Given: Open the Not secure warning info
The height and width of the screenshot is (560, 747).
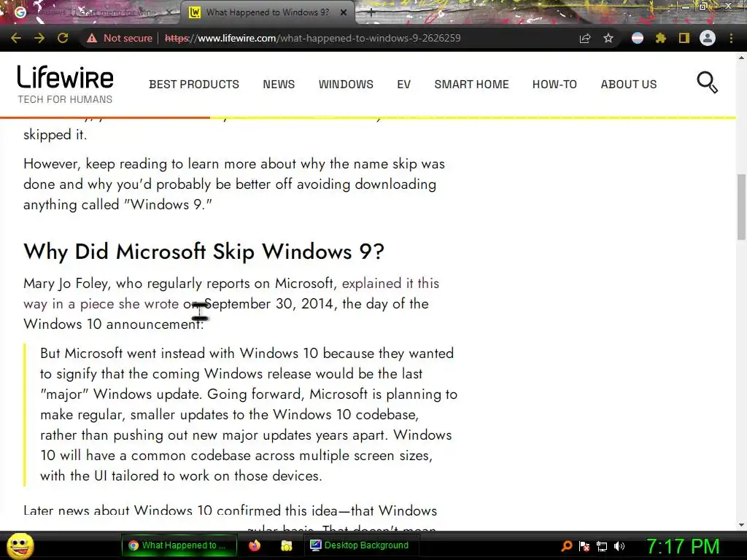Looking at the screenshot, I should 119,38.
